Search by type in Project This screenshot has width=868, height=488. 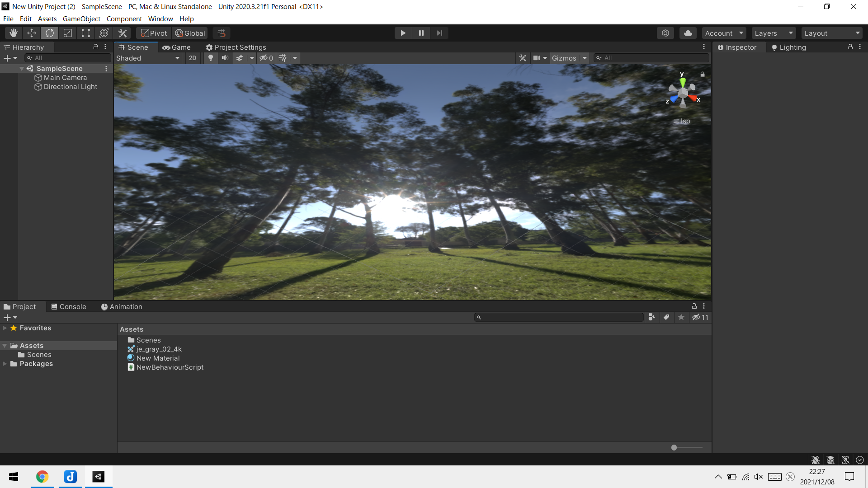click(x=651, y=317)
